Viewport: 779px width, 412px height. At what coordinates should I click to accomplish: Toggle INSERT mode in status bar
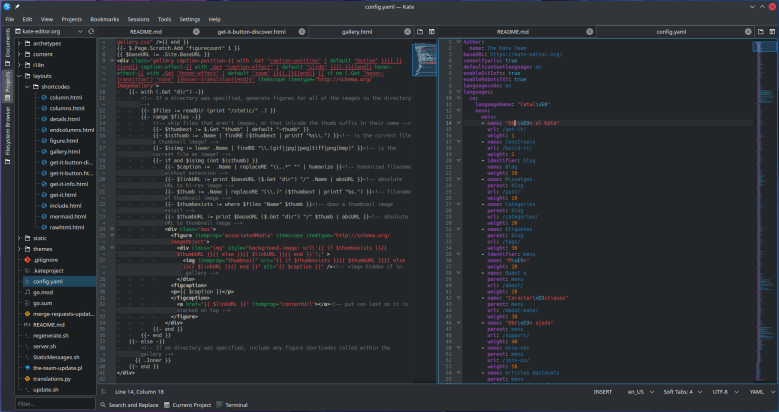click(x=602, y=392)
